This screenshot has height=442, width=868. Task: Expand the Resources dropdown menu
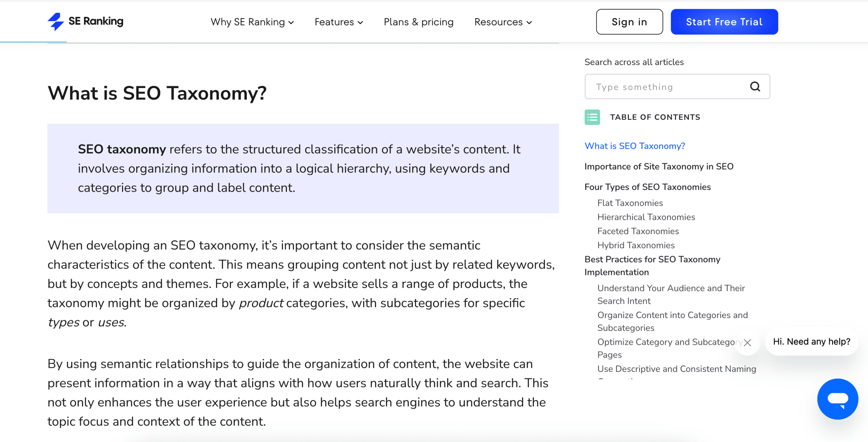[x=503, y=22]
